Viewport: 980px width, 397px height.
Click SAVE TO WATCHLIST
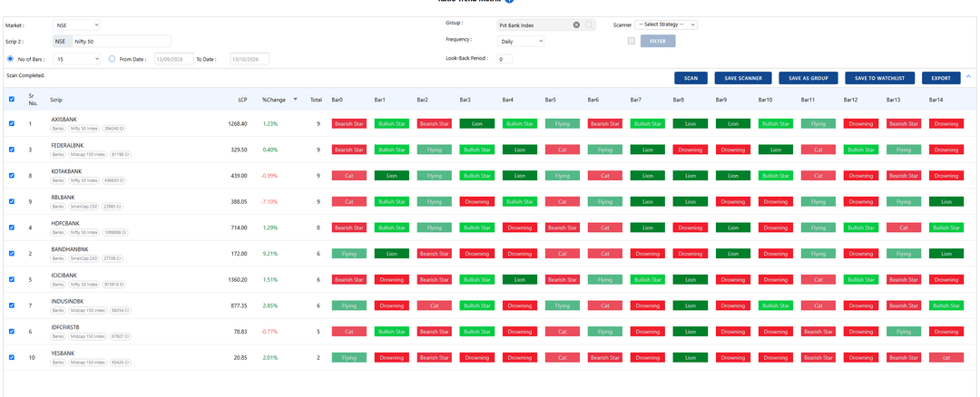[879, 78]
